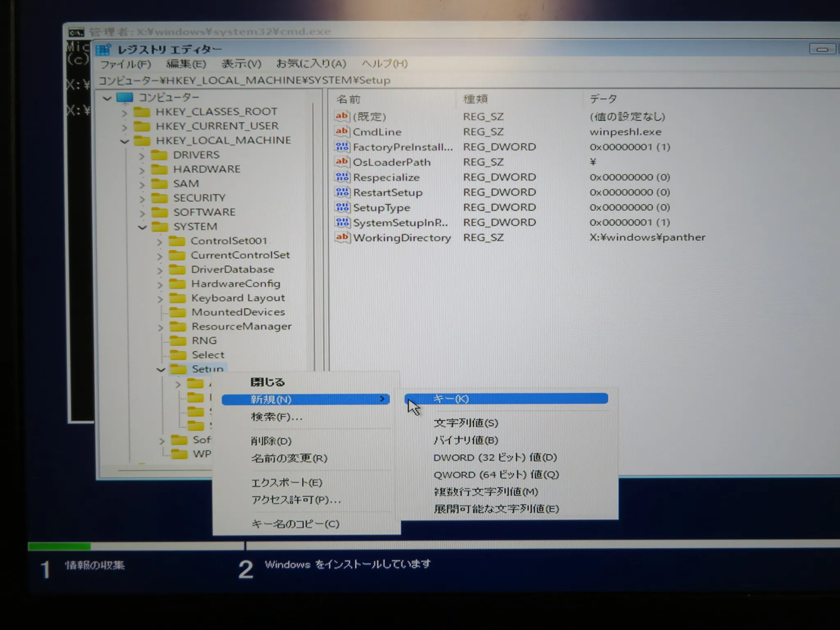Screen dimensions: 840x630
Task: Collapse the コンピューター root node
Action: (x=107, y=98)
